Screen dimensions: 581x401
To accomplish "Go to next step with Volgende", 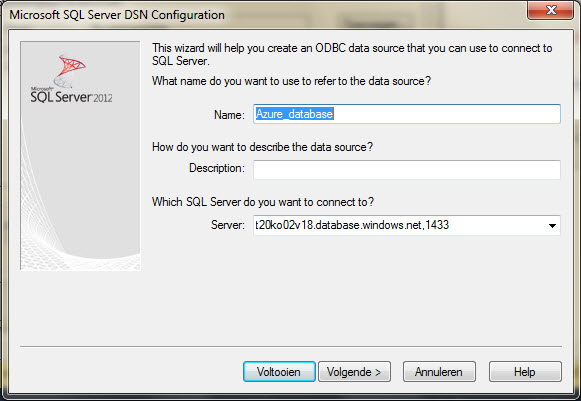I will click(x=354, y=371).
